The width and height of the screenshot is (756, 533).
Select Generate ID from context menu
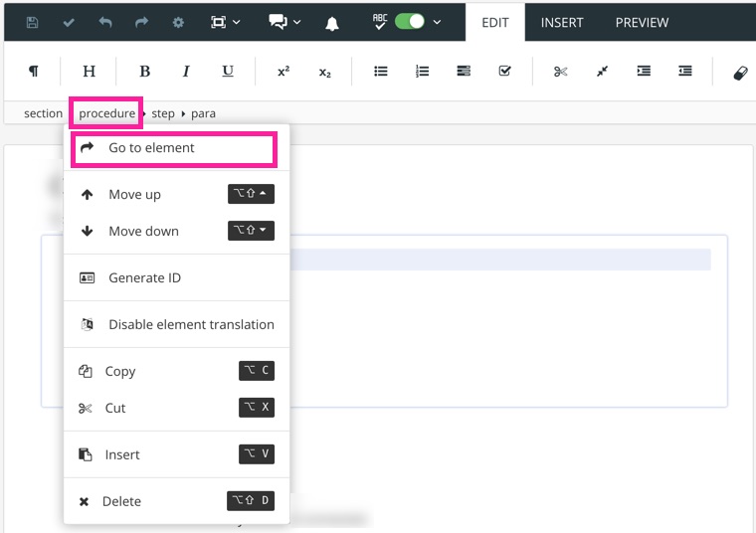(144, 277)
